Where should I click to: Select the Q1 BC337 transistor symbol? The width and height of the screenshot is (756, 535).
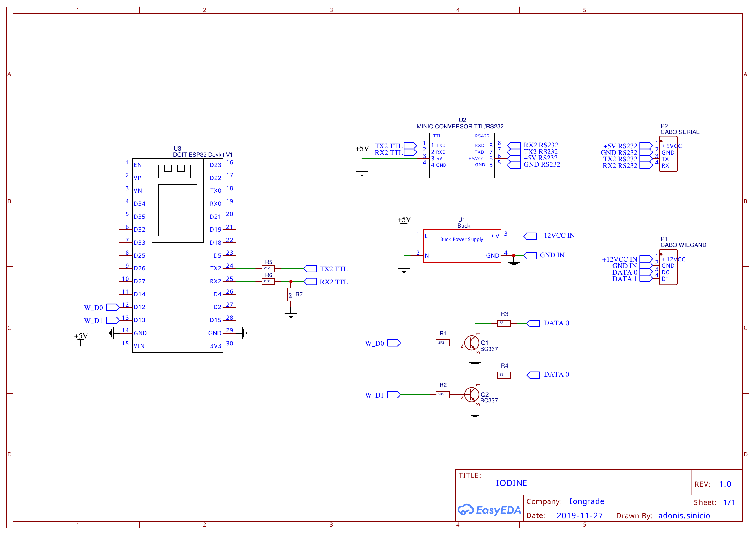(472, 343)
